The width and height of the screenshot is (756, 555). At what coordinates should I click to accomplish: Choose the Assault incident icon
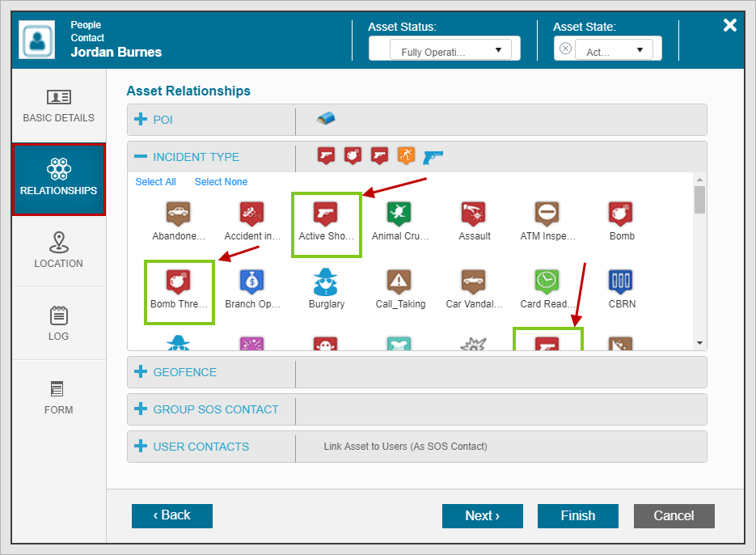474,214
